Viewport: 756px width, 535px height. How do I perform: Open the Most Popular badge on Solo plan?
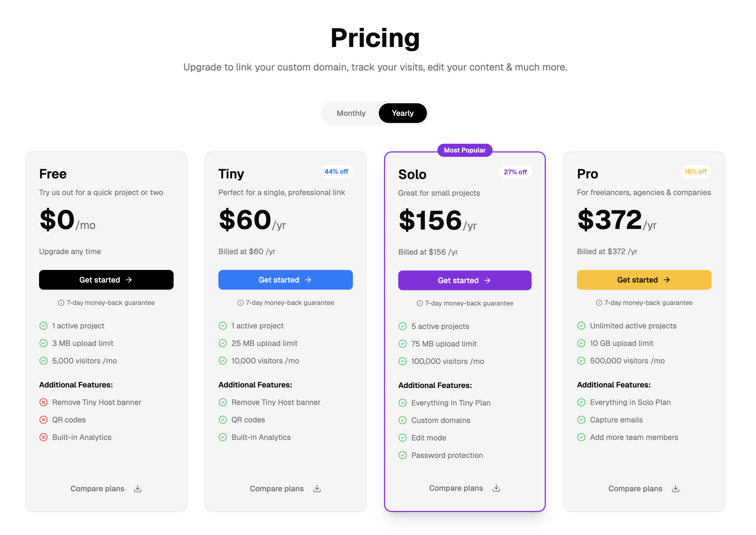[x=464, y=150]
